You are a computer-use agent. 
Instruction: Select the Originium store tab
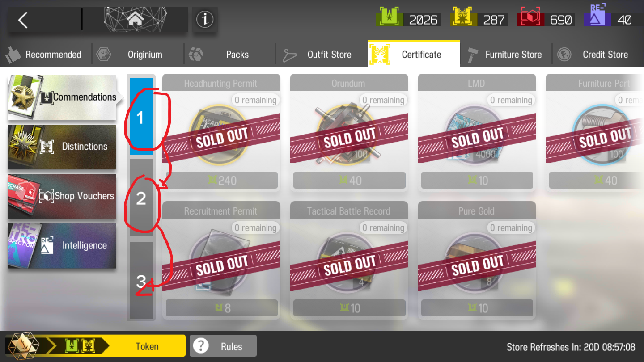click(x=138, y=55)
